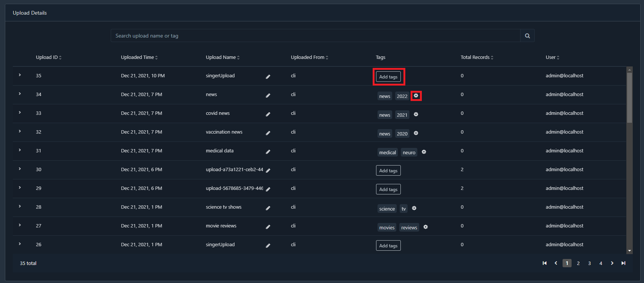The height and width of the screenshot is (283, 644).
Task: Click gear icon in vaccination news row
Action: point(416,133)
